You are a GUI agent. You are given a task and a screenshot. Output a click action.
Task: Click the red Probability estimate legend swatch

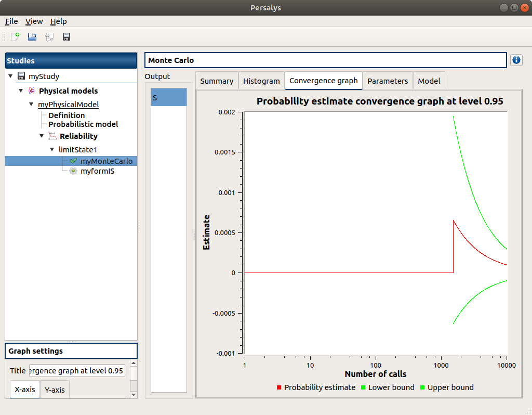[x=279, y=387]
